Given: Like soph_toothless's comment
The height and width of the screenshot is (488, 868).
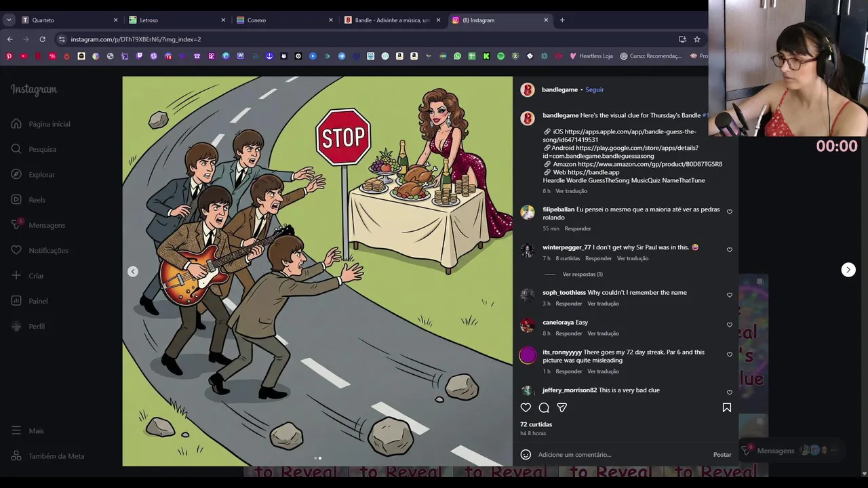Looking at the screenshot, I should coord(730,295).
